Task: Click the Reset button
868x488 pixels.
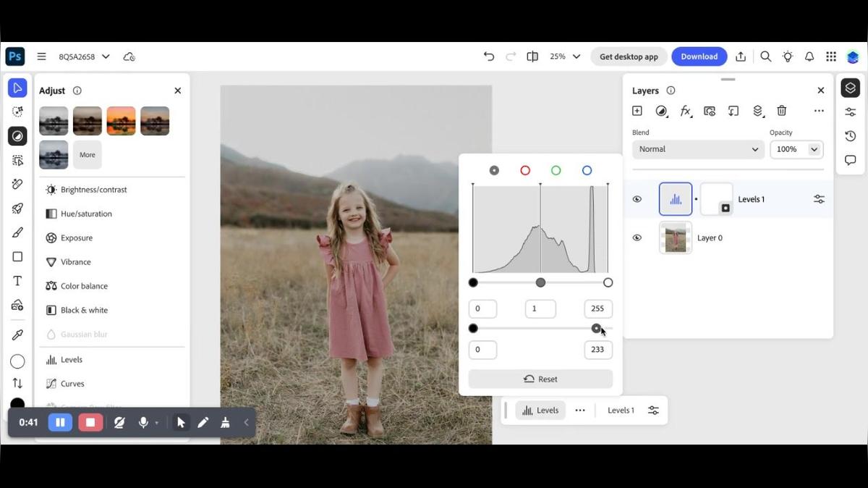Action: [540, 379]
